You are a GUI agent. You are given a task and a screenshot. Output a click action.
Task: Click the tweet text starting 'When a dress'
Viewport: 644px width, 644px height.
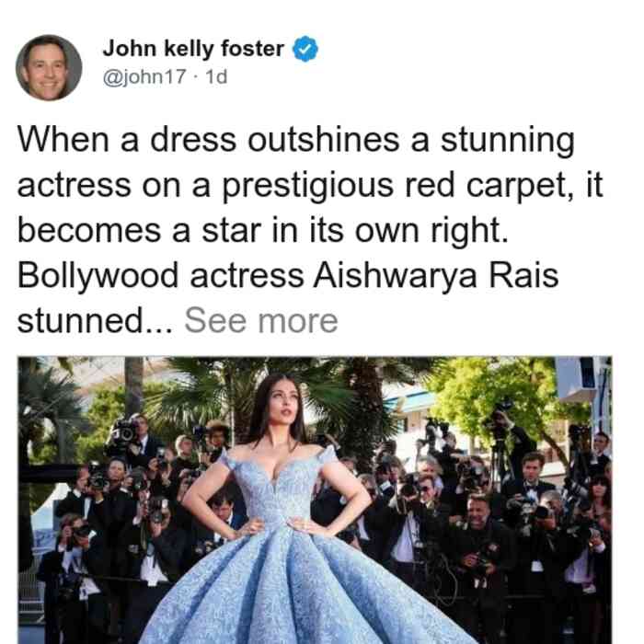point(310,230)
